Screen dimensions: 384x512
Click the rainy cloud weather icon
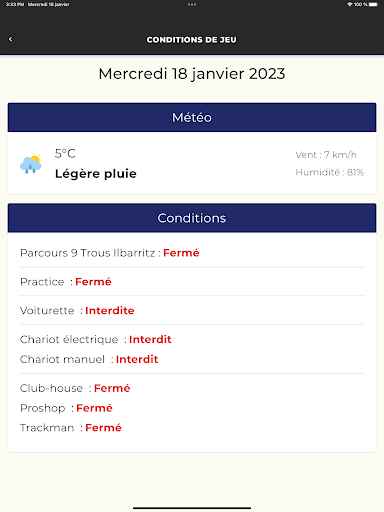pyautogui.click(x=31, y=164)
